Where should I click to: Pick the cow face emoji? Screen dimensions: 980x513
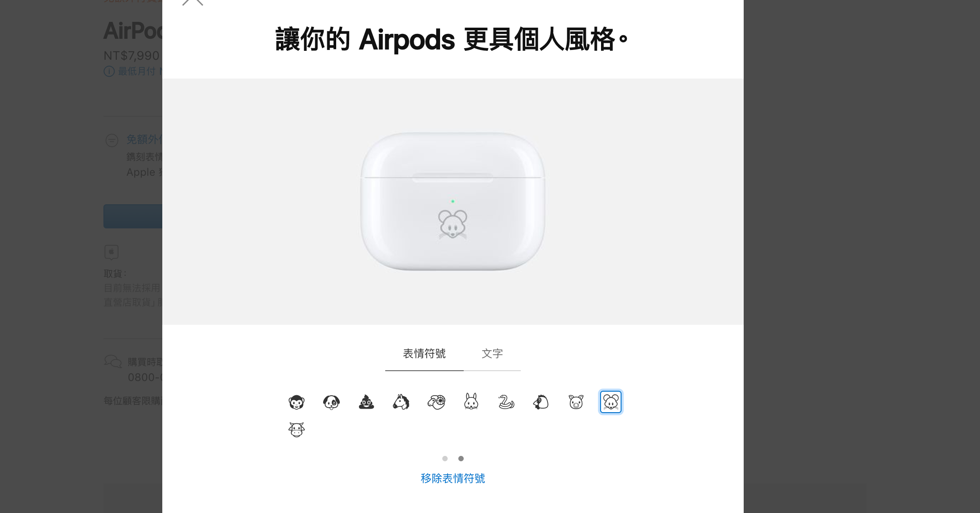[296, 430]
